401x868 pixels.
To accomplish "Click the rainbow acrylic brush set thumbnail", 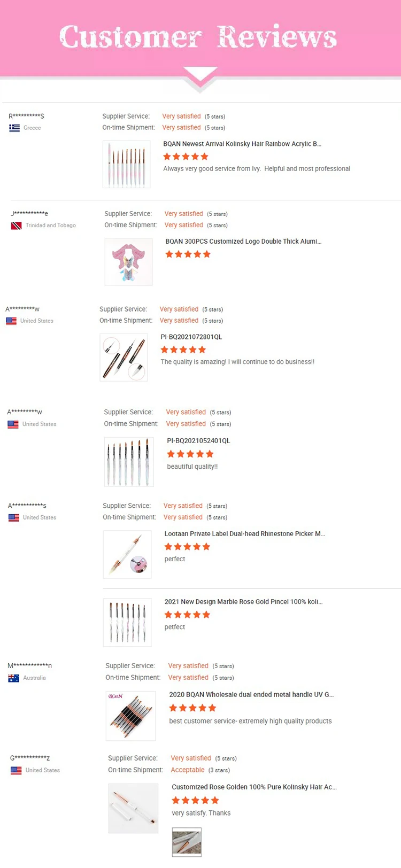I will click(x=126, y=164).
